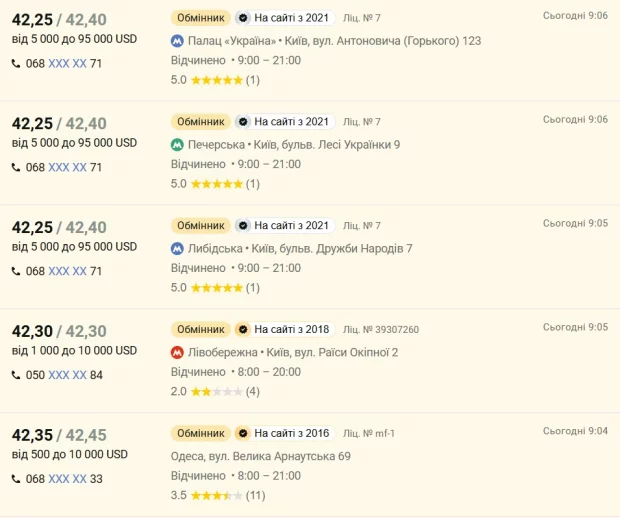Click the gold verified badge in the Одеса listing

(x=242, y=434)
